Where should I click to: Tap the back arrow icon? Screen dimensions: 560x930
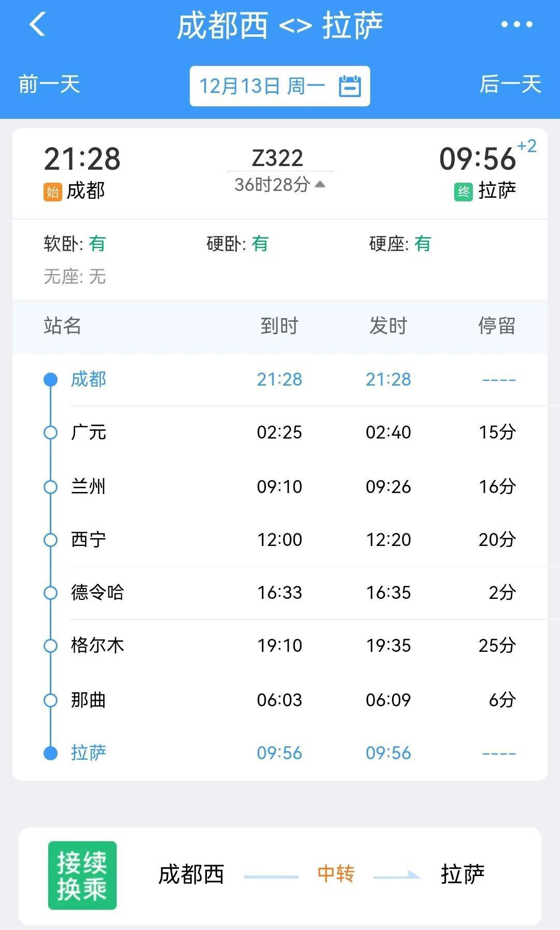pos(38,24)
